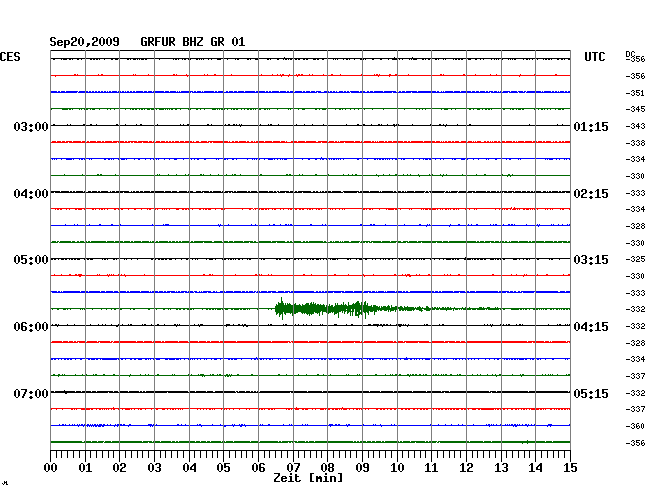The height and width of the screenshot is (494, 650).
Task: Select the 00 minute axis label
Action: pos(51,468)
